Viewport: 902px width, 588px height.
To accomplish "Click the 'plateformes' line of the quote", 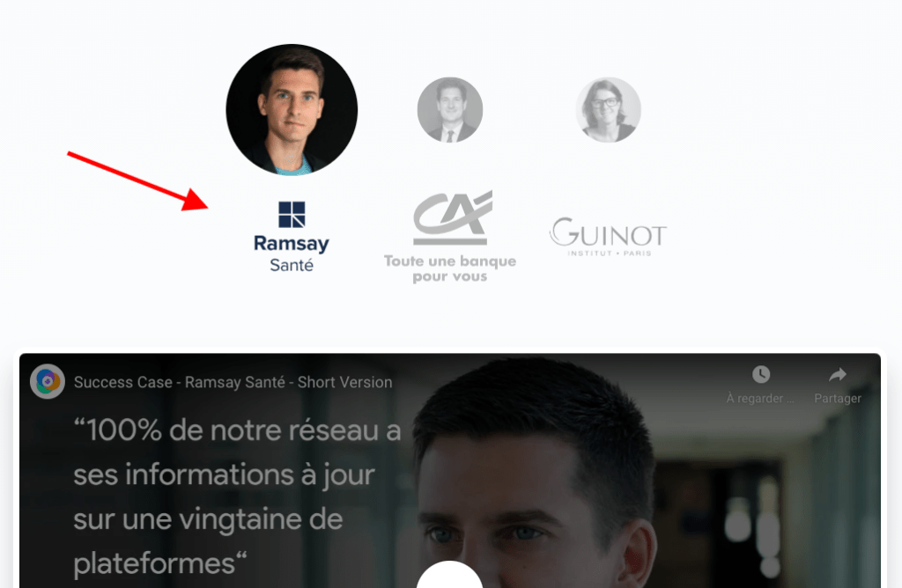I will click(x=160, y=564).
